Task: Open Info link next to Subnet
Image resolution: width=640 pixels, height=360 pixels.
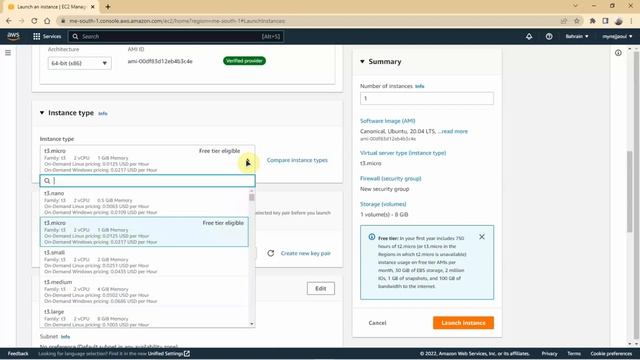Action: click(x=65, y=337)
